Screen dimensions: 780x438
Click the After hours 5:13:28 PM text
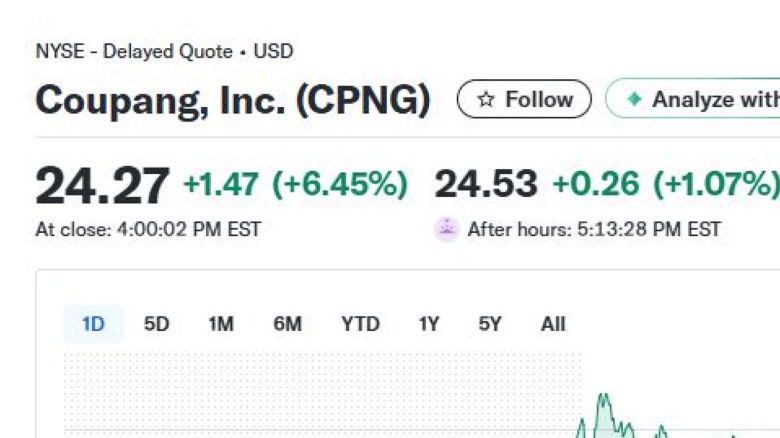(x=594, y=229)
